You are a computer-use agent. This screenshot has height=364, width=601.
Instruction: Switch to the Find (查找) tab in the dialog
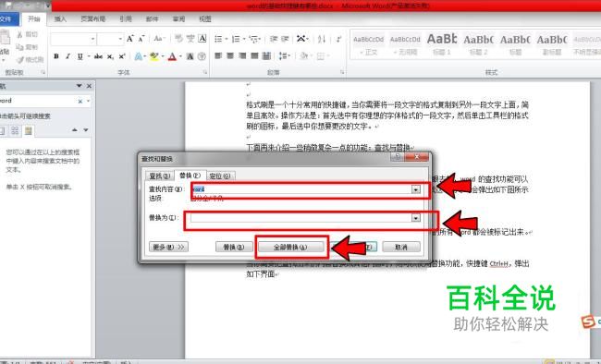pos(159,176)
